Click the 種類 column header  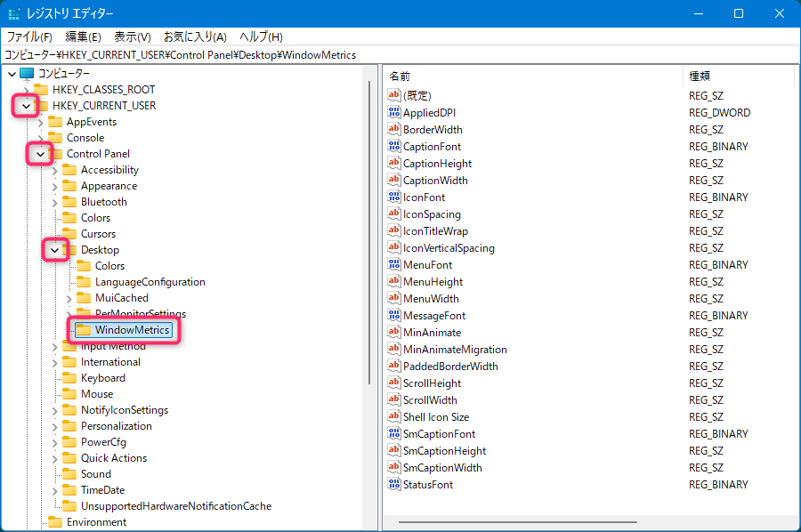pos(737,77)
